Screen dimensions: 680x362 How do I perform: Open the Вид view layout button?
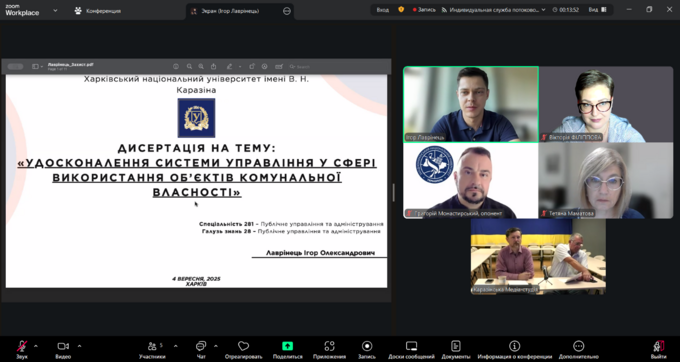tap(597, 10)
